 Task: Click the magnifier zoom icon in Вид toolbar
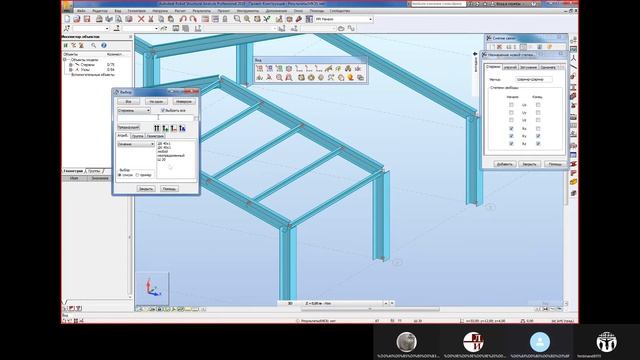(x=279, y=77)
